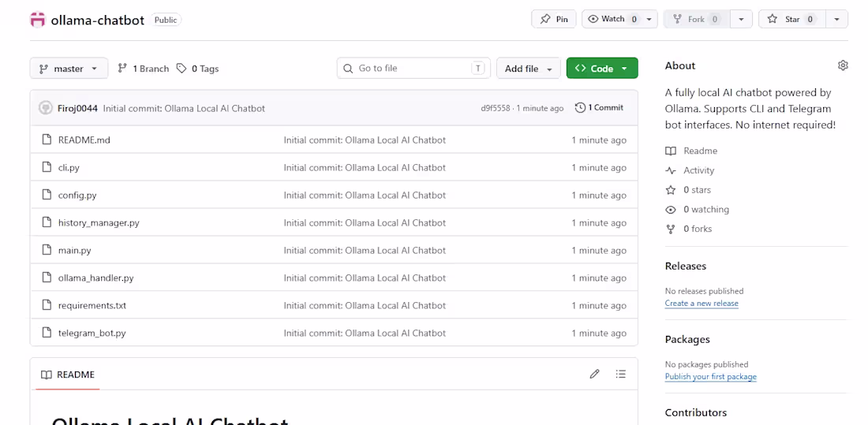Click the requirements.txt file icon
The height and width of the screenshot is (425, 868).
[47, 305]
